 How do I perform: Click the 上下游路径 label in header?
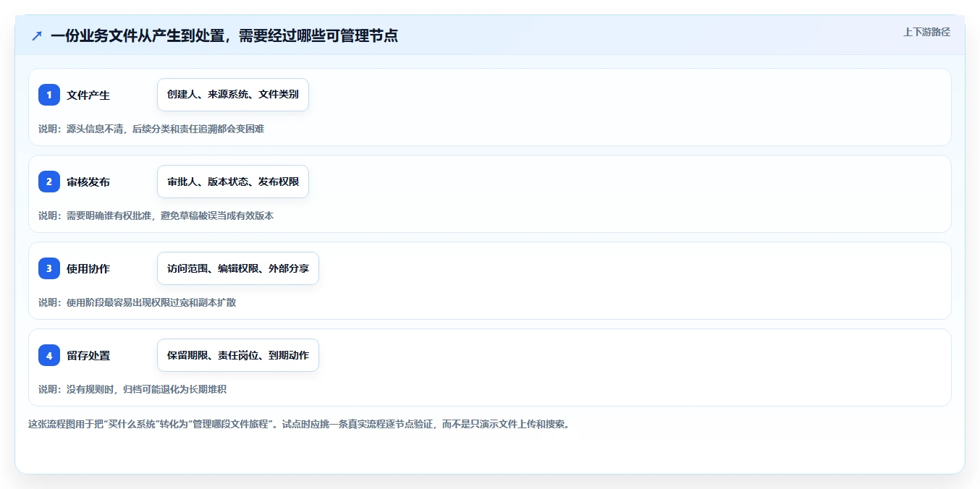coord(926,32)
